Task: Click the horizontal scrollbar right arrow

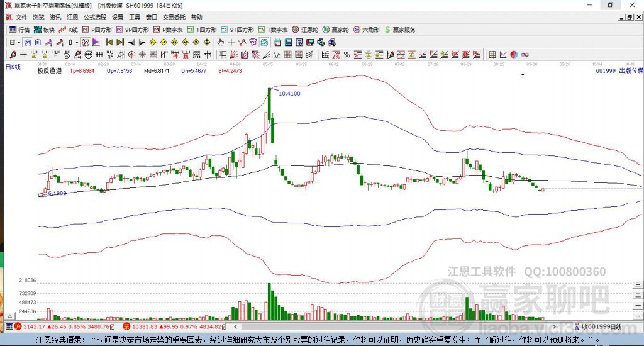Action: [554, 326]
